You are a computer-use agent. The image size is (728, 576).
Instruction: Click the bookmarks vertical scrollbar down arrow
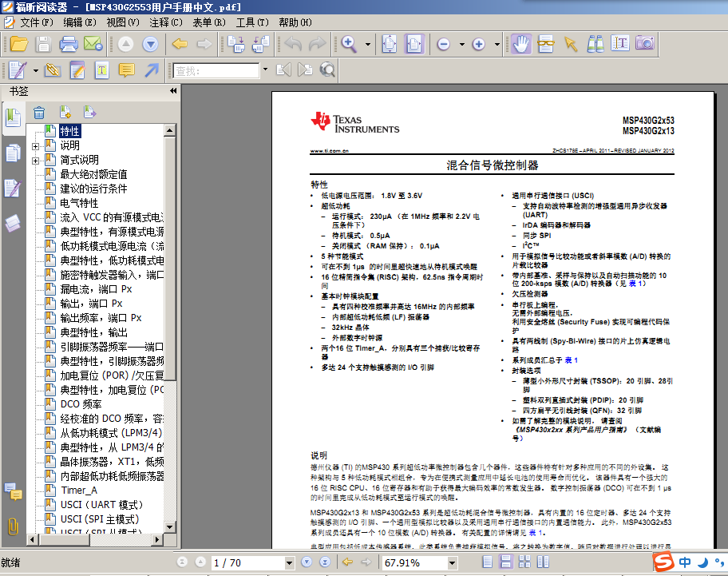(169, 526)
